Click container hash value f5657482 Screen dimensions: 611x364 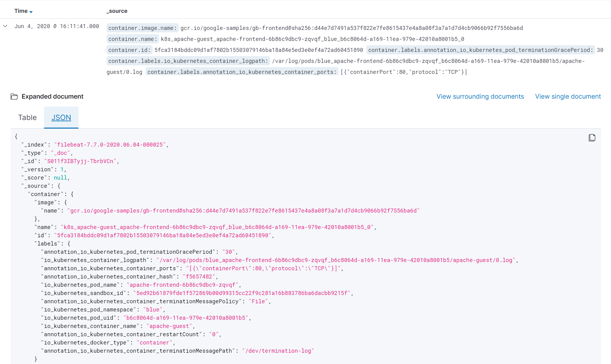point(199,277)
